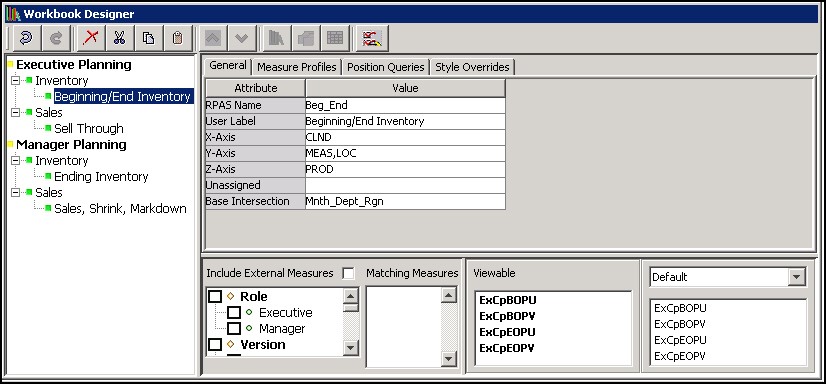Click scroll down arrow in Role tree

point(351,348)
